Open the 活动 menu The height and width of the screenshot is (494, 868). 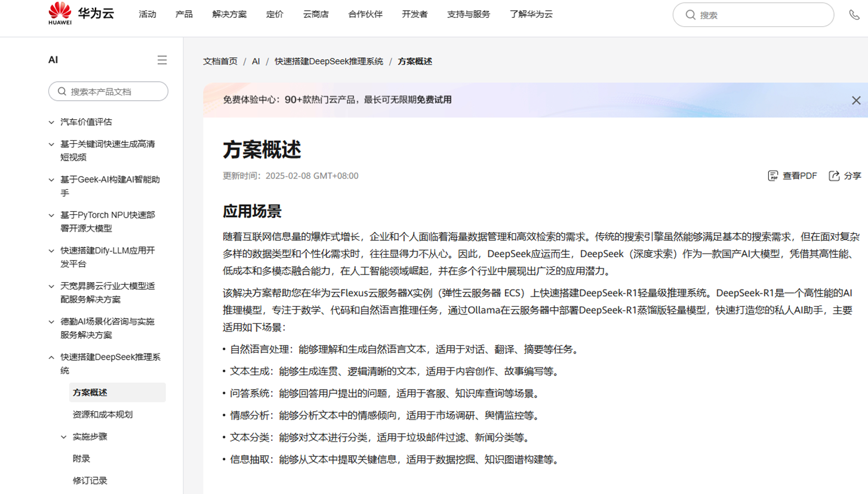pos(147,14)
